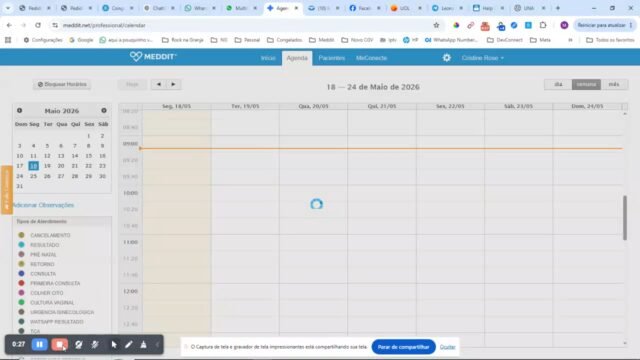Open the Pacientes tab

pyautogui.click(x=331, y=58)
